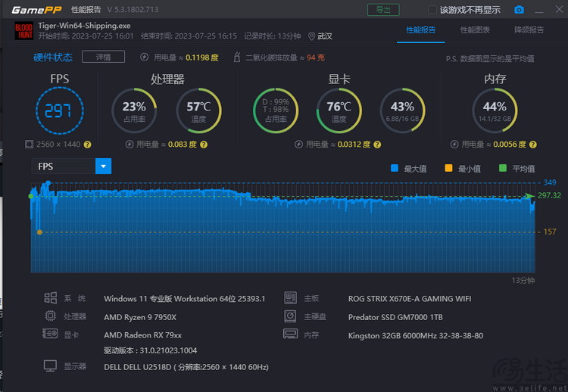Click the memory 44% gauge
The image size is (568, 392).
click(x=495, y=110)
